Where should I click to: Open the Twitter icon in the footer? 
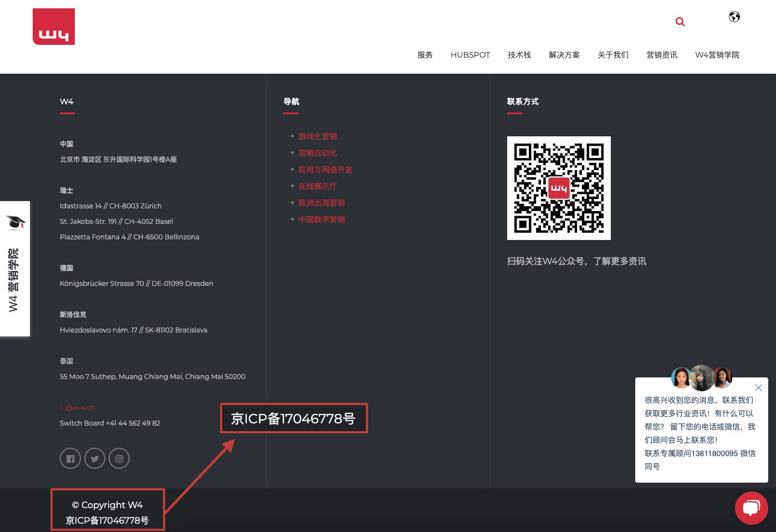(x=94, y=458)
